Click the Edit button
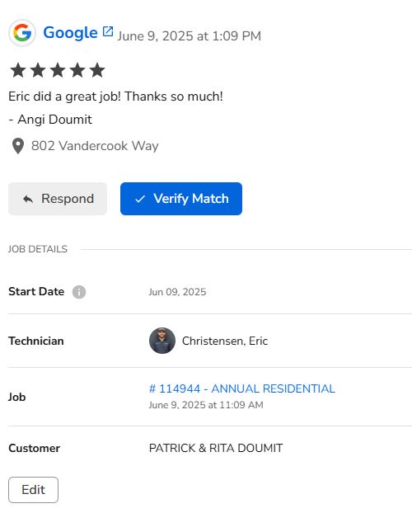Image resolution: width=412 pixels, height=532 pixels. tap(33, 490)
